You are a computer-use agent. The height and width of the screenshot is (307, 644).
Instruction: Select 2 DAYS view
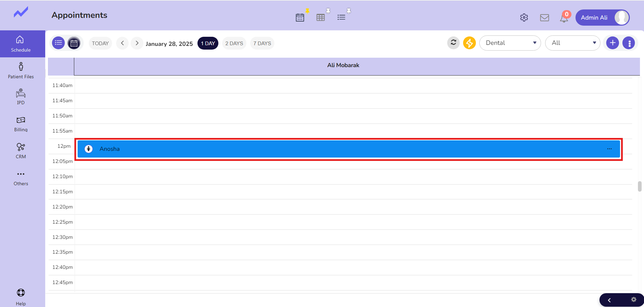click(234, 43)
